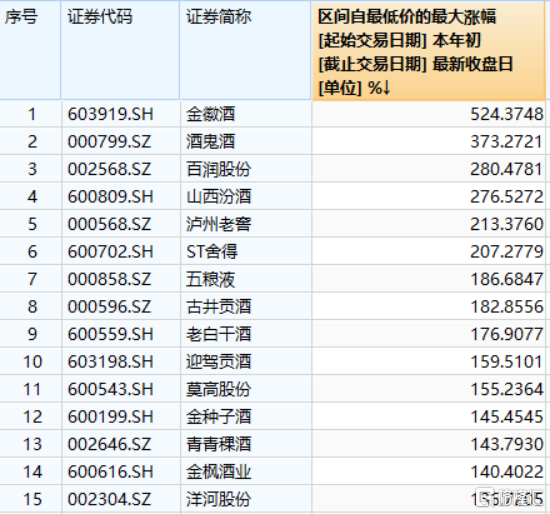The width and height of the screenshot is (550, 514).
Task: Select stock name 古井贡酒
Action: (219, 307)
